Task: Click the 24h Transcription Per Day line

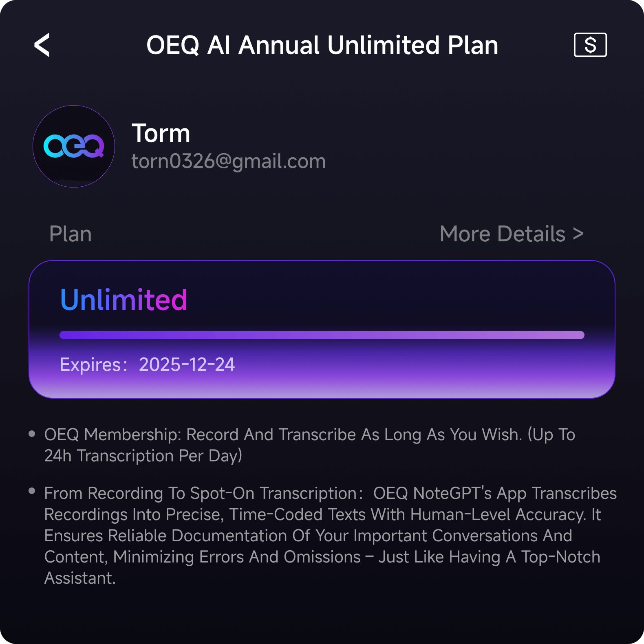Action: click(x=143, y=456)
